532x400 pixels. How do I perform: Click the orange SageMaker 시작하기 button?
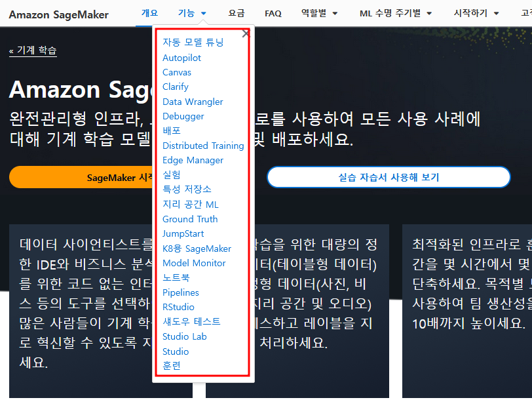(x=81, y=177)
